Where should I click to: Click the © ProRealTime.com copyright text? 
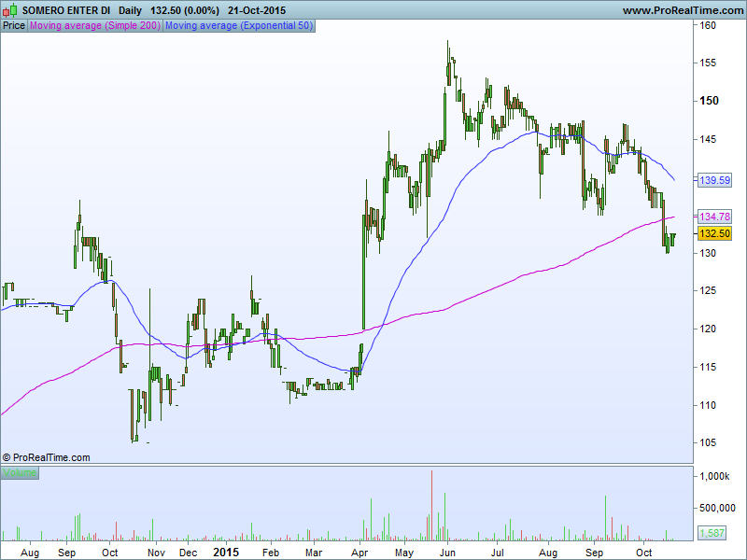pyautogui.click(x=47, y=457)
